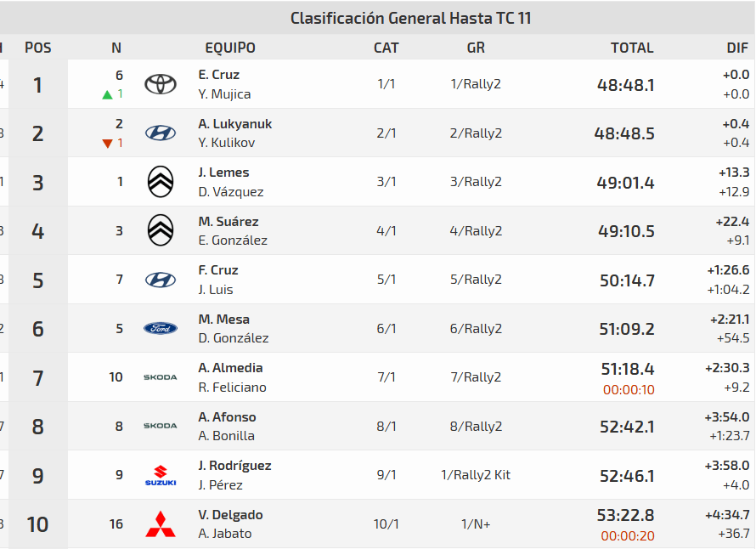Click the Clasificación General Hasta TC 11 title
The width and height of the screenshot is (756, 549).
[x=410, y=18]
